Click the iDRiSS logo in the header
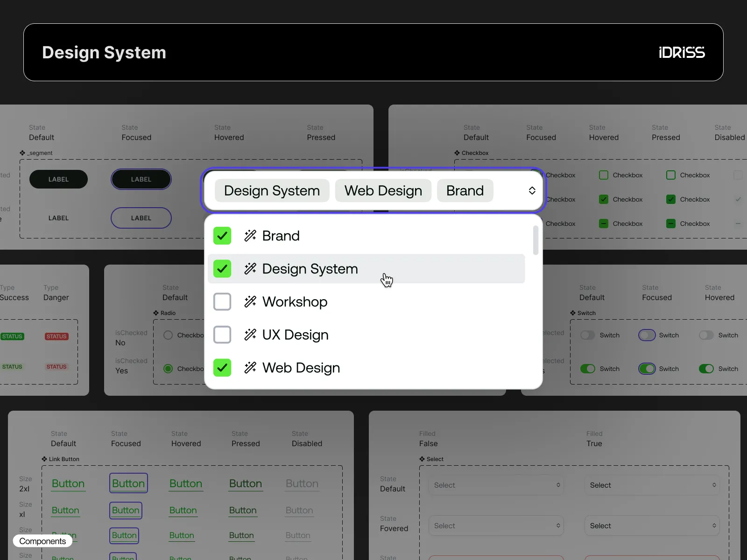747x560 pixels. [682, 52]
